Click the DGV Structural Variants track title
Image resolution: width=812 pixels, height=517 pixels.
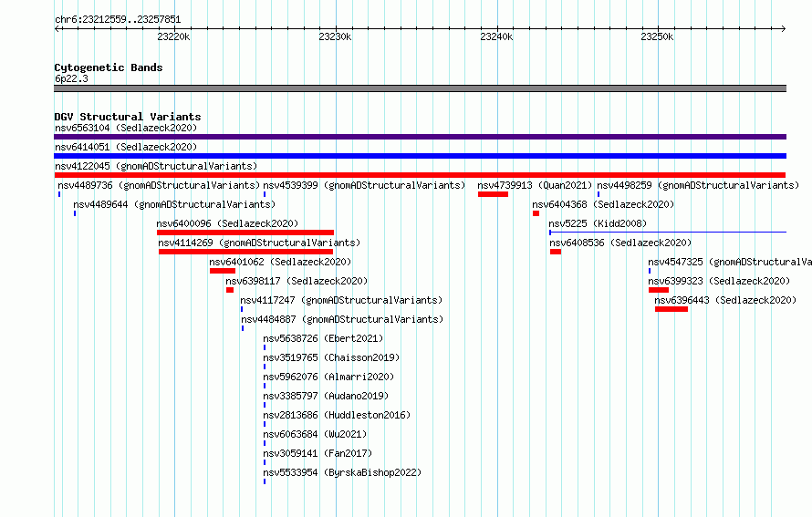[x=128, y=117]
